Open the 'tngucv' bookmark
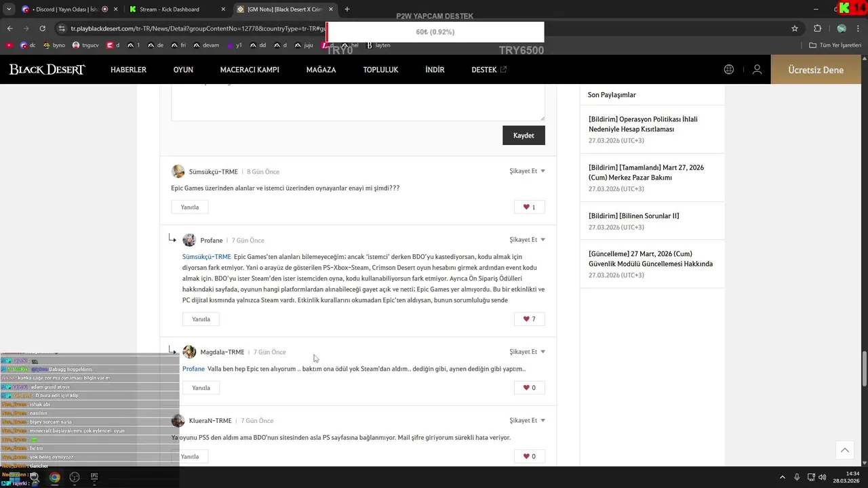 tap(85, 45)
